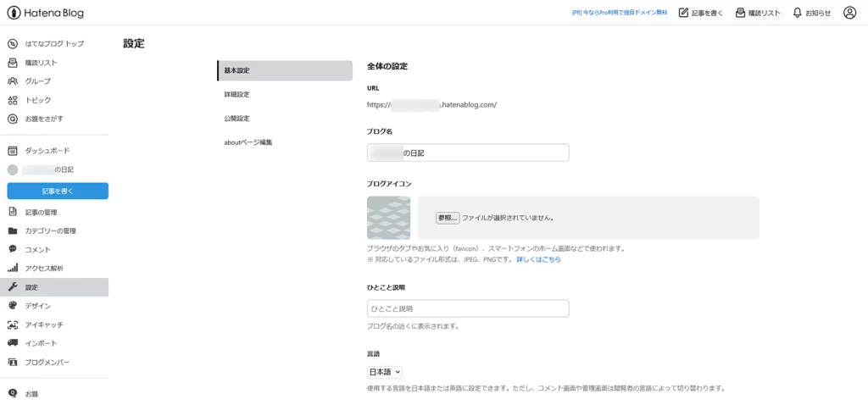The image size is (868, 405).
Task: Click the ひとこと説明 text field
Action: point(468,308)
